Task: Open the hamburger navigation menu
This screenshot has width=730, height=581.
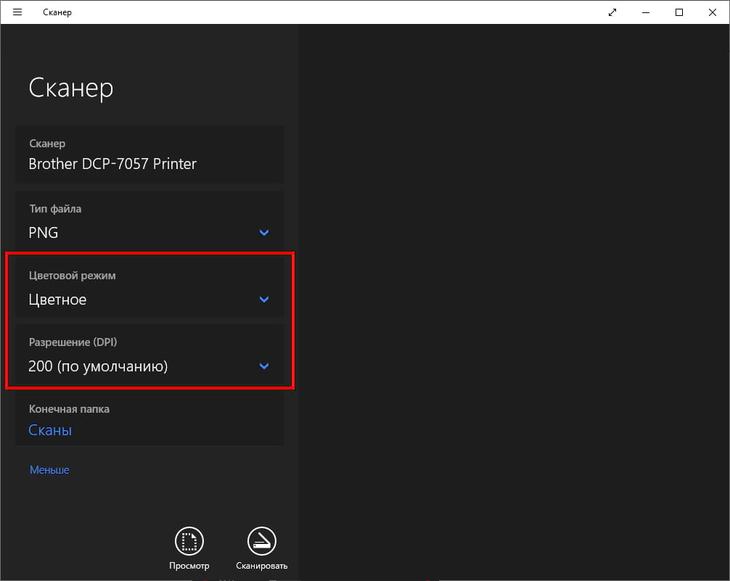Action: pos(17,12)
